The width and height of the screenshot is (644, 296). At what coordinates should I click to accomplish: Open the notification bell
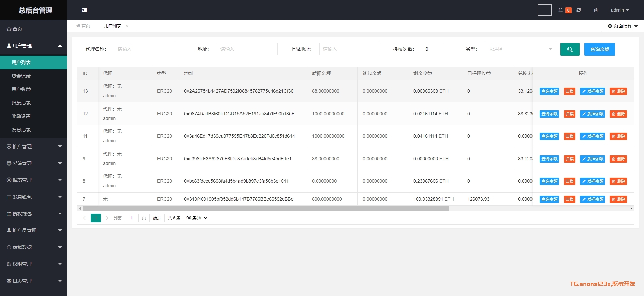[560, 10]
